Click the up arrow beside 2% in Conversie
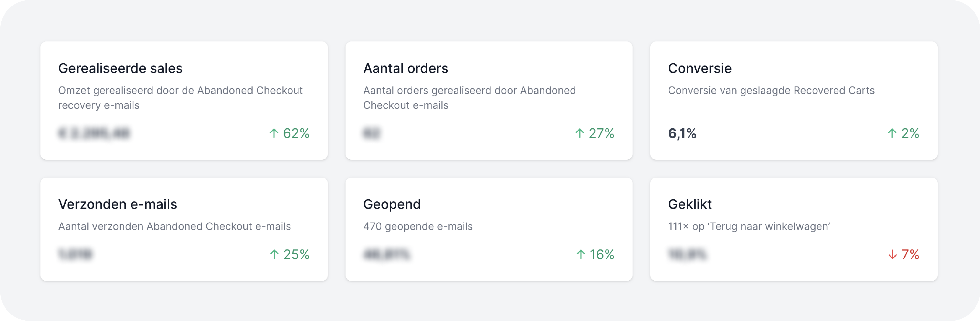 892,133
